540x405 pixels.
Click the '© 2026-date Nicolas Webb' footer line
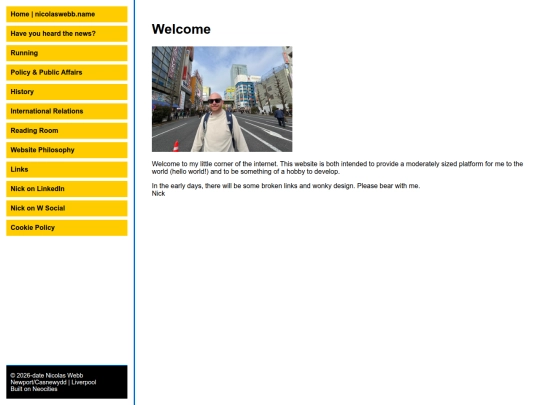[x=46, y=375]
